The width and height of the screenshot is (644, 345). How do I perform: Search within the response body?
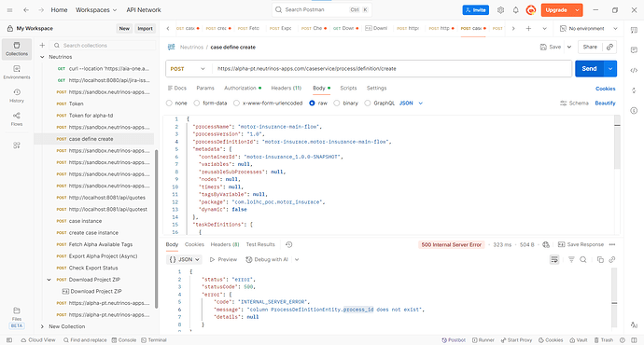click(583, 259)
